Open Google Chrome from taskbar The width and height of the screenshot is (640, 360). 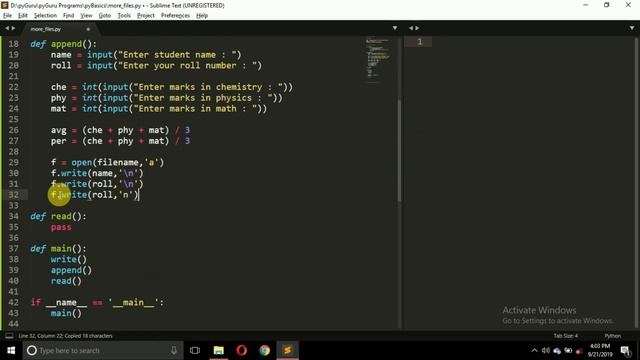tap(264, 350)
